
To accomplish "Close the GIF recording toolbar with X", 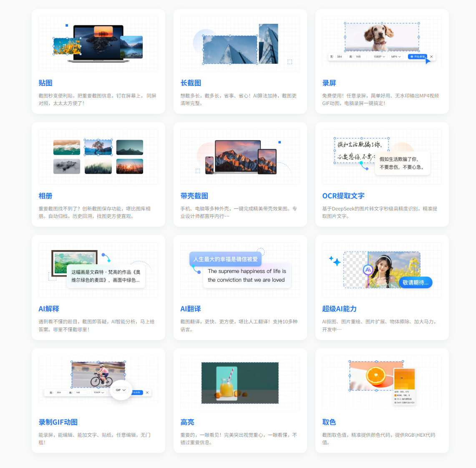I will [x=147, y=393].
